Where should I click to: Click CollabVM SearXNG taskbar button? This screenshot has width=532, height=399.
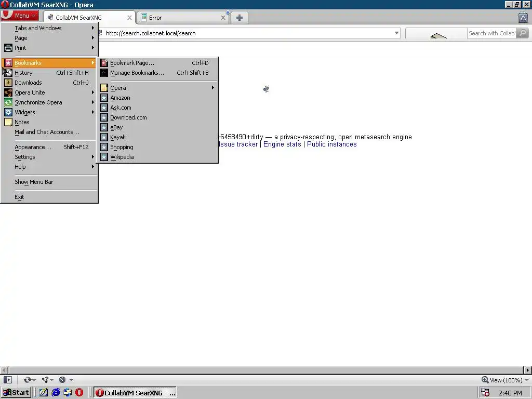click(135, 393)
